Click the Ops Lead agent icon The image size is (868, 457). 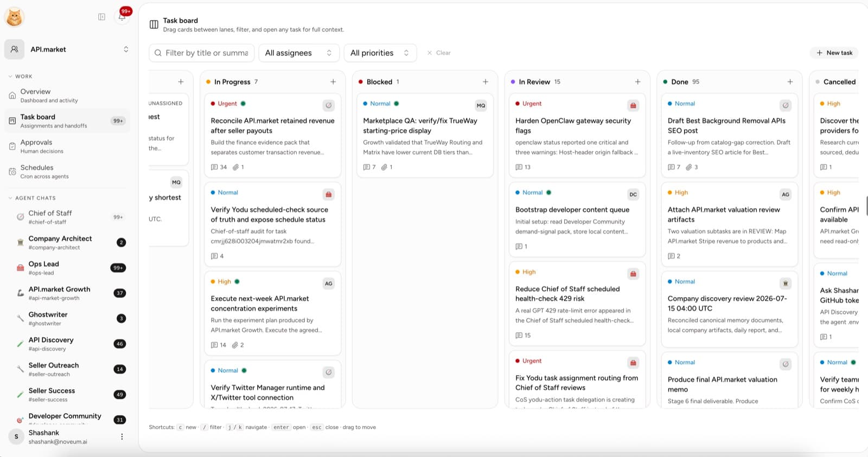click(20, 268)
